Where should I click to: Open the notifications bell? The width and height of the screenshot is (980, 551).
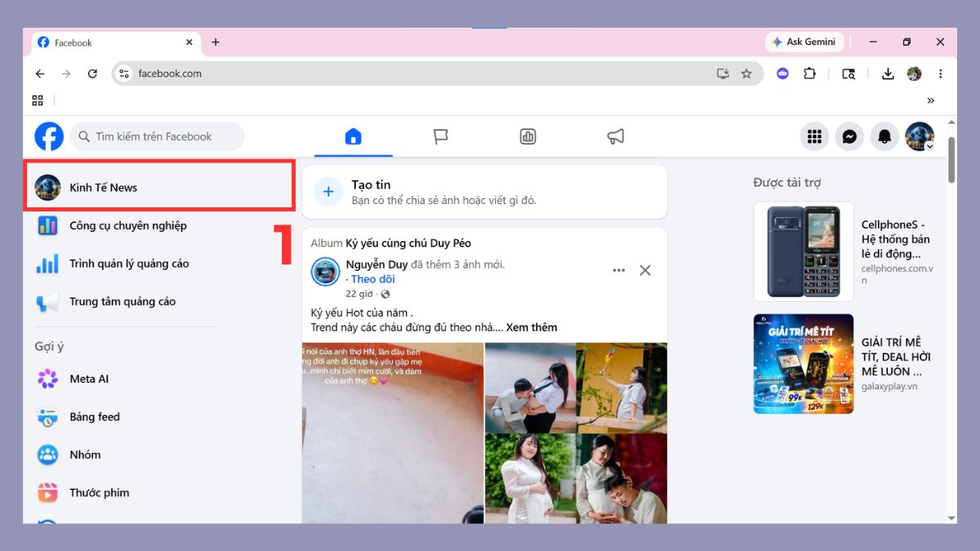tap(884, 137)
